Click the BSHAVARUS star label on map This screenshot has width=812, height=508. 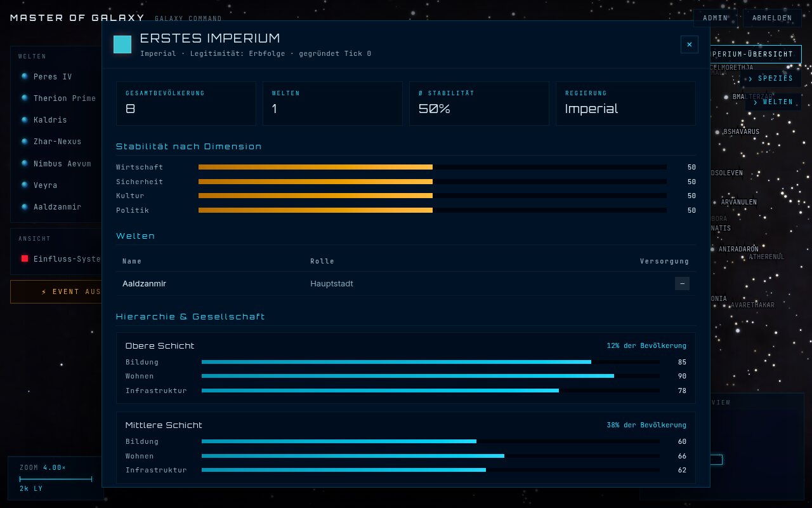click(x=742, y=132)
